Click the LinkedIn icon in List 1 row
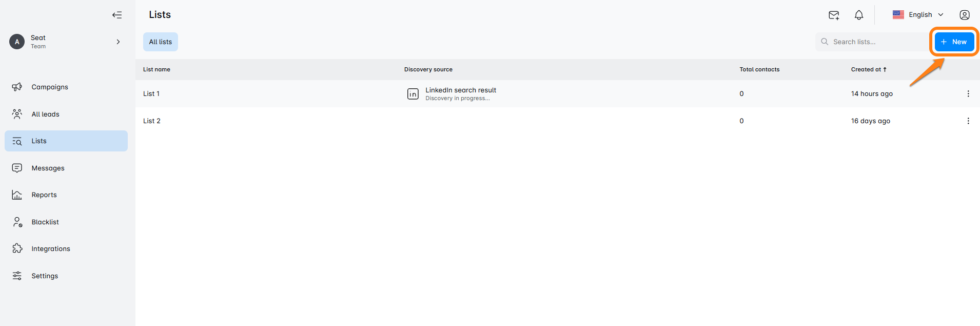 click(x=413, y=94)
